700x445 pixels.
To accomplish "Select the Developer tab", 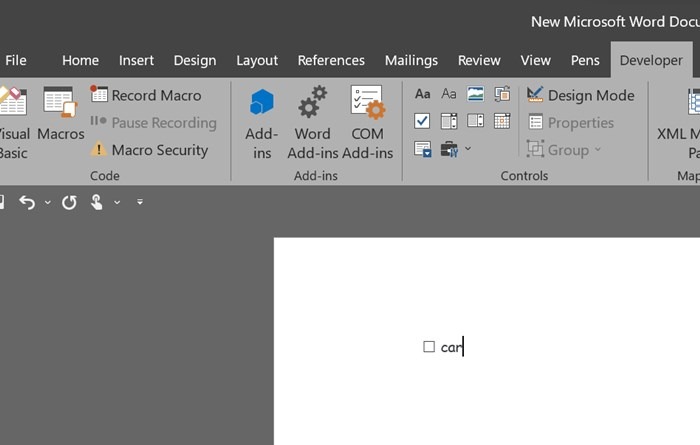I will [x=651, y=60].
